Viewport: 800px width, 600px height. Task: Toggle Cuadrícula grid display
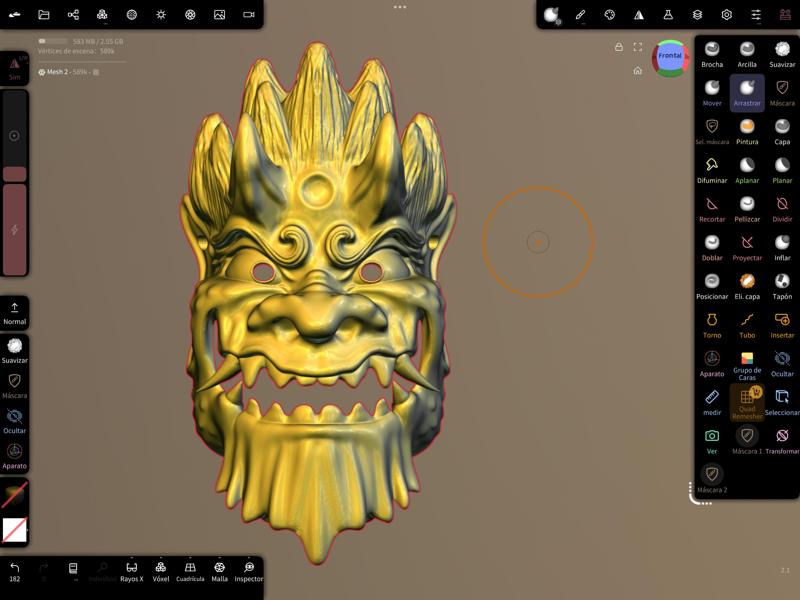pyautogui.click(x=190, y=572)
